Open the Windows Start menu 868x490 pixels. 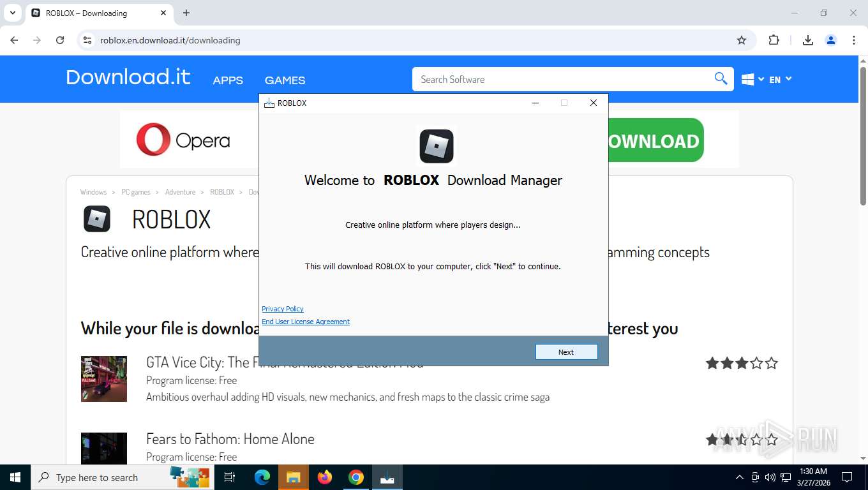click(x=15, y=477)
